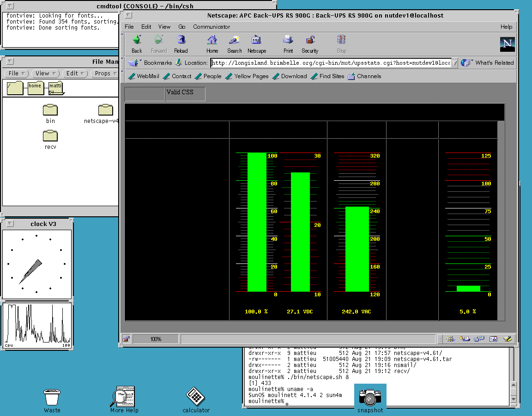
Task: Click the My Netscape toolbar icon
Action: click(x=256, y=44)
